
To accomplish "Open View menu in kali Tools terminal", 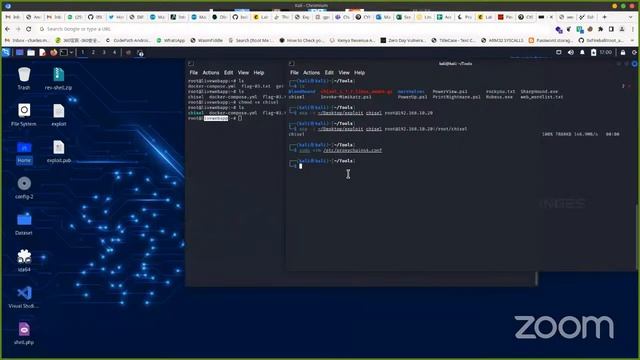I will [344, 73].
